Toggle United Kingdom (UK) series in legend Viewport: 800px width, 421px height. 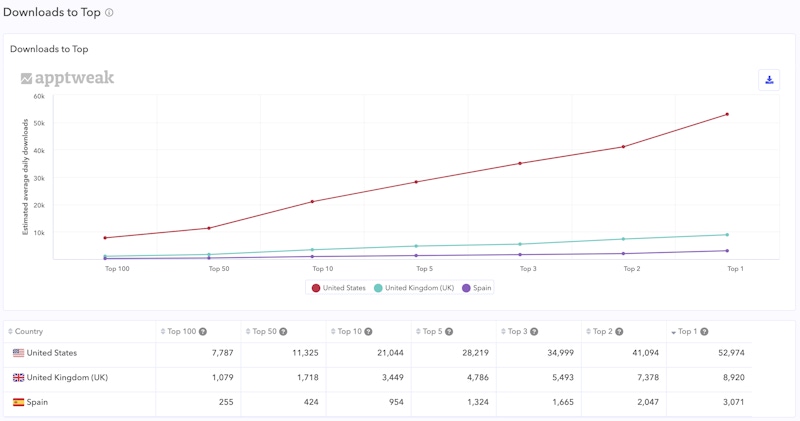point(414,288)
